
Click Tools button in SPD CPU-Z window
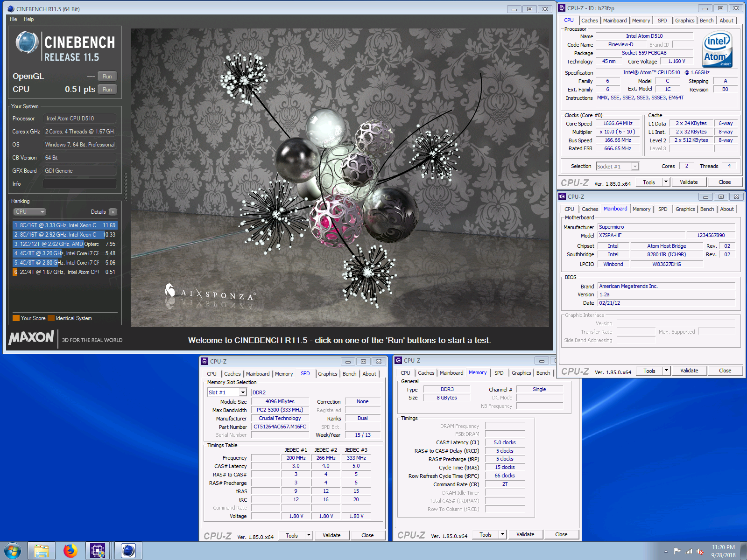[x=292, y=535]
